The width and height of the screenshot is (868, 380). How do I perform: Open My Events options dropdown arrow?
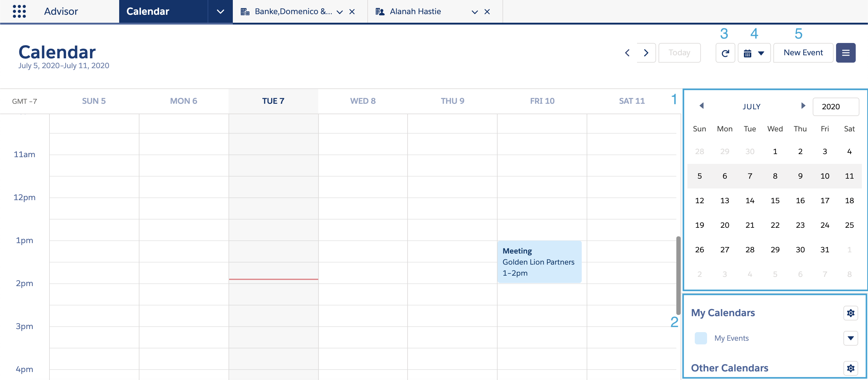(850, 338)
